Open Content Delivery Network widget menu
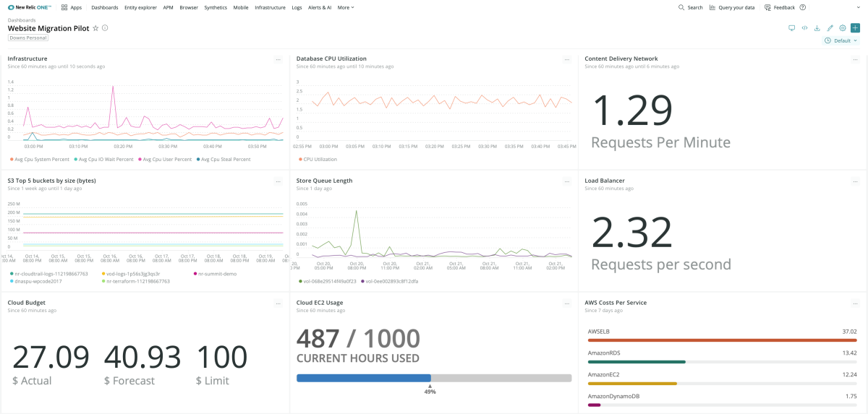The height and width of the screenshot is (414, 868). [x=856, y=59]
